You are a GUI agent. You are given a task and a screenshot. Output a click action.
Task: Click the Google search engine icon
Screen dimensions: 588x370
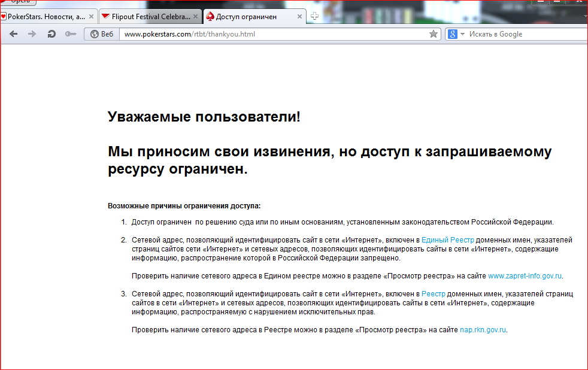[453, 34]
